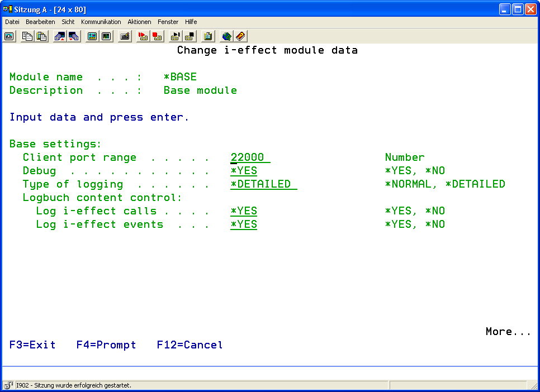The height and width of the screenshot is (392, 540).
Task: Click the Client port range field
Action: (250, 157)
